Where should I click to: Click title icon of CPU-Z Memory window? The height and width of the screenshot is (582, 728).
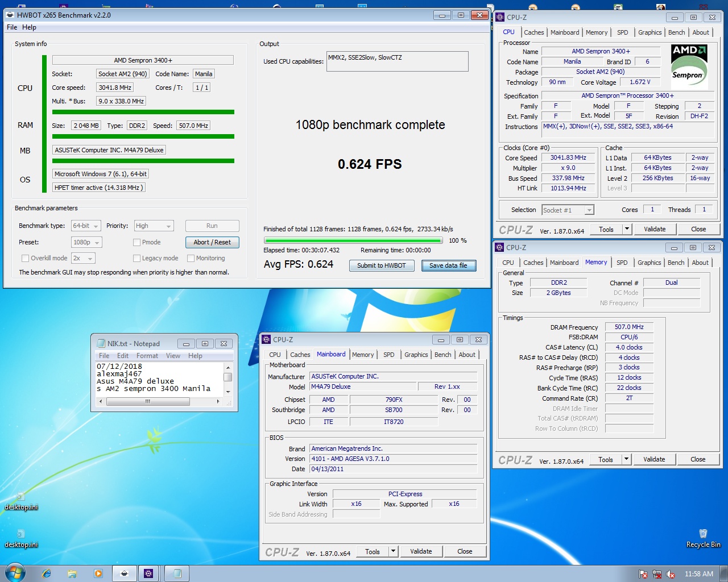(x=499, y=247)
